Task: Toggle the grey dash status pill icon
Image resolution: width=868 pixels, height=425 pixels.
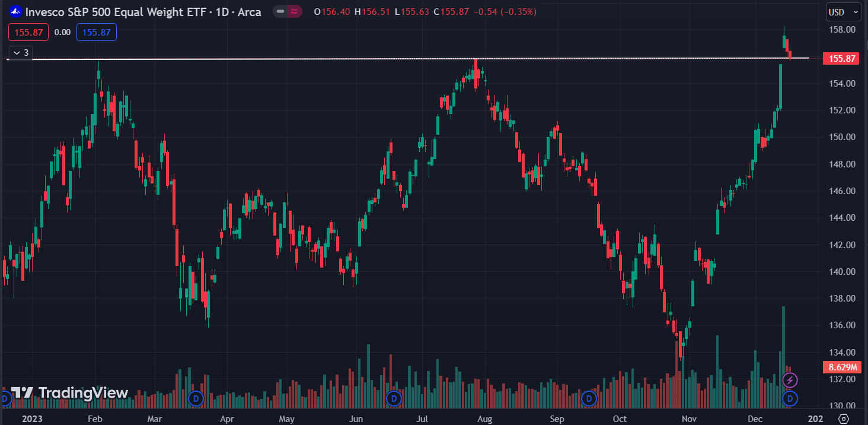Action: pyautogui.click(x=280, y=11)
